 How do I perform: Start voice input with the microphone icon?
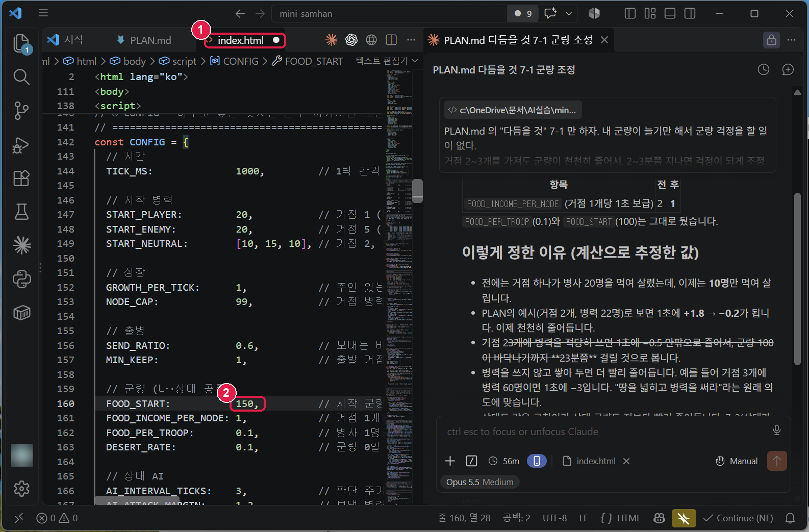coord(776,430)
